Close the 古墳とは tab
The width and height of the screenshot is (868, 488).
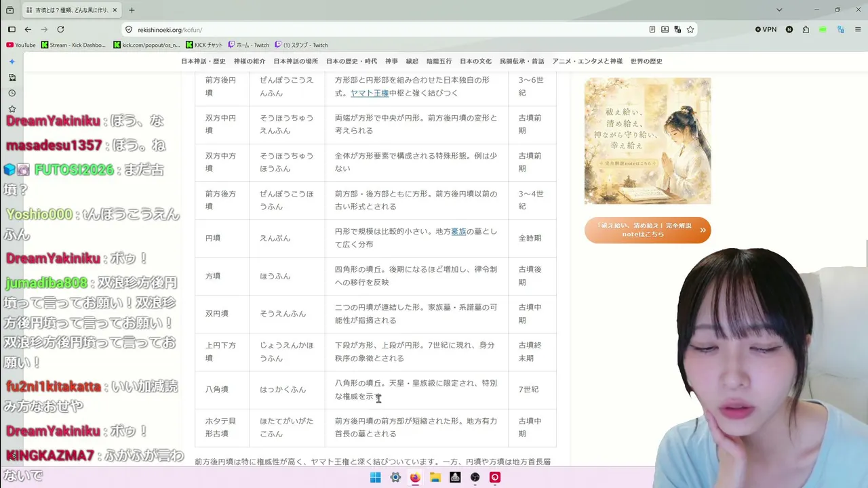tap(115, 10)
